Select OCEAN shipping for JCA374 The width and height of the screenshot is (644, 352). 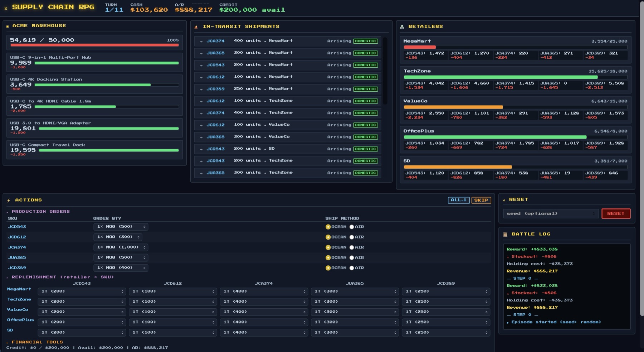(x=328, y=247)
